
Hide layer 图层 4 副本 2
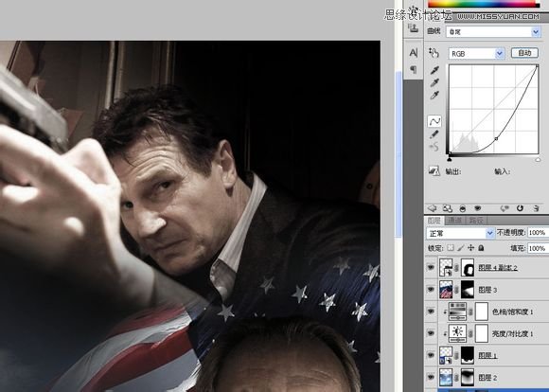(x=431, y=268)
